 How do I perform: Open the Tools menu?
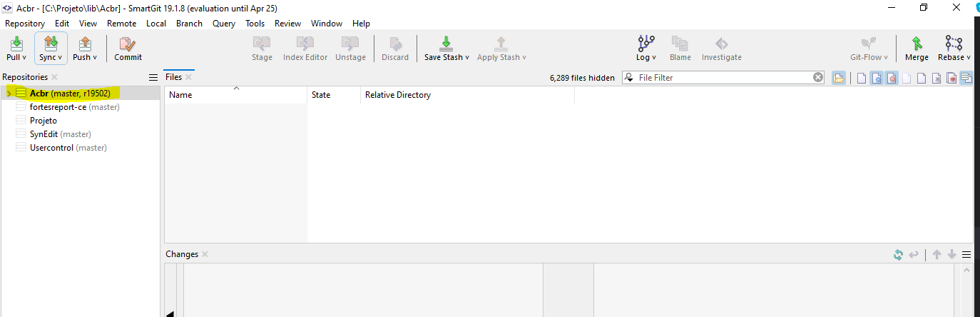(255, 23)
